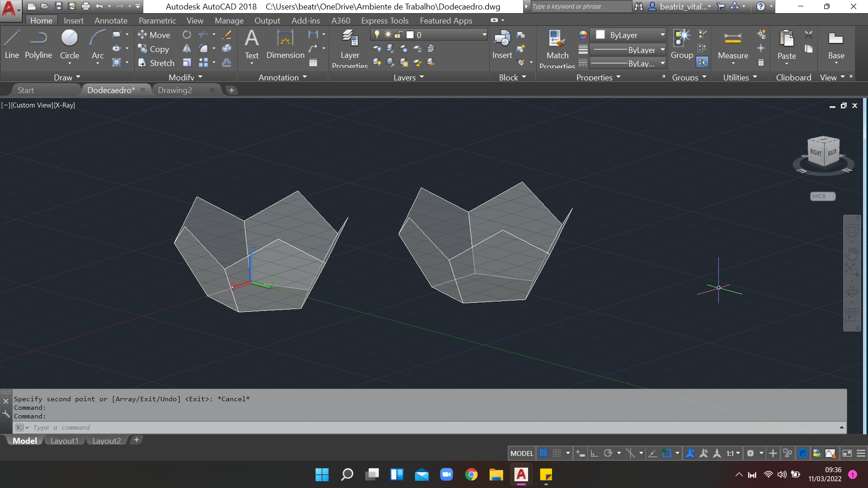The width and height of the screenshot is (868, 488).
Task: Click the Rotate icon
Action: pyautogui.click(x=187, y=35)
